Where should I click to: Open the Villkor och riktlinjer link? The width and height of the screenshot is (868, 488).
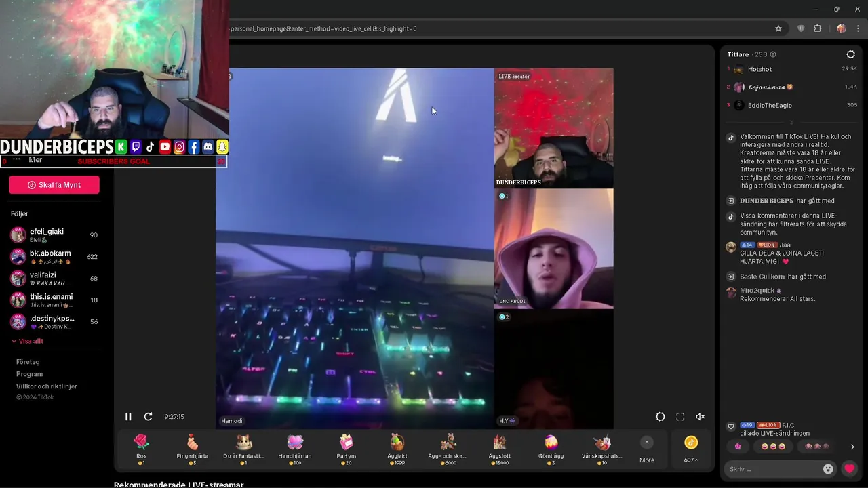click(x=46, y=386)
